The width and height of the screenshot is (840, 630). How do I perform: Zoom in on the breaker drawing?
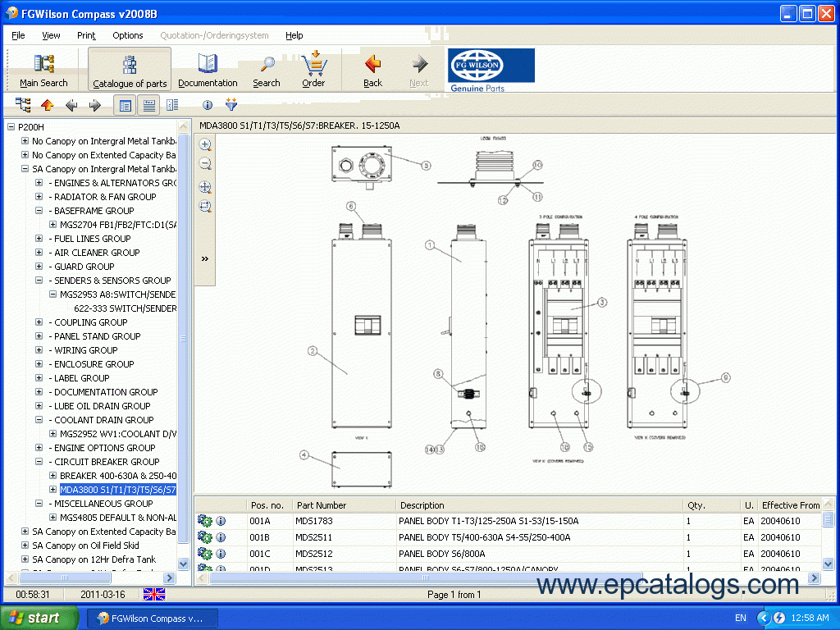click(205, 144)
